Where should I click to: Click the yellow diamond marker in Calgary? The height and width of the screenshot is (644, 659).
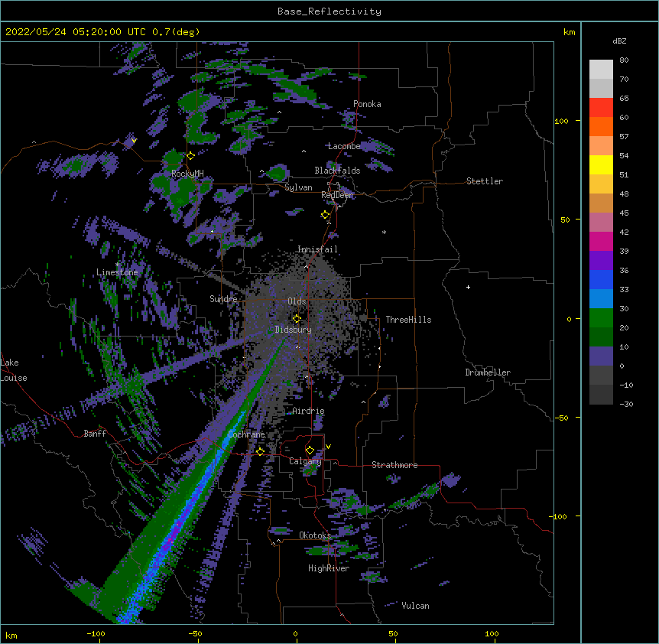[310, 450]
